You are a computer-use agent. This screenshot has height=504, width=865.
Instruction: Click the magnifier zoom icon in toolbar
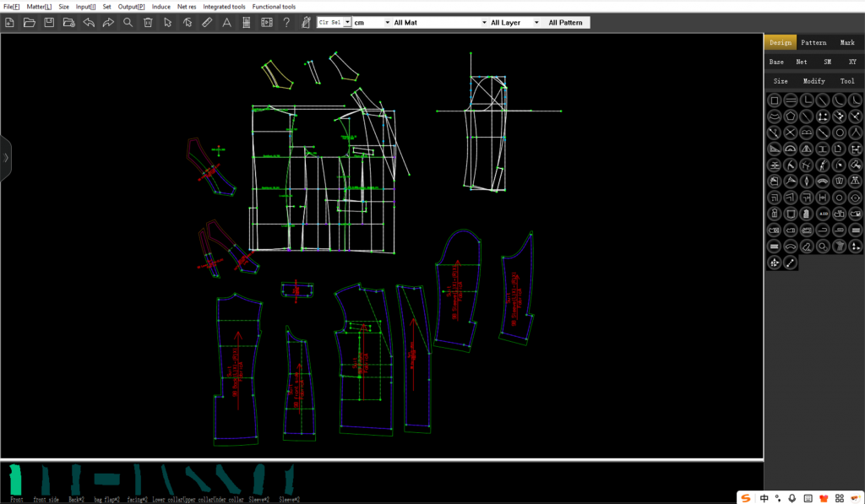(128, 23)
